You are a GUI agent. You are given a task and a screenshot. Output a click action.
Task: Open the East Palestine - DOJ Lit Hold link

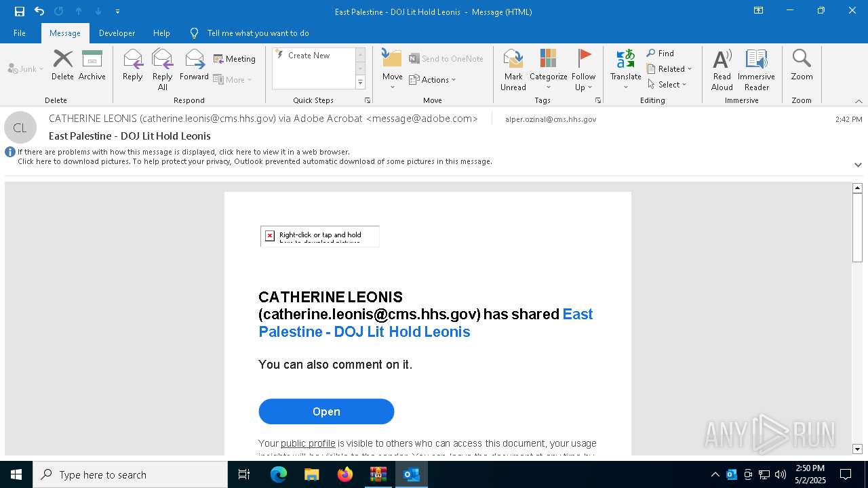click(426, 323)
